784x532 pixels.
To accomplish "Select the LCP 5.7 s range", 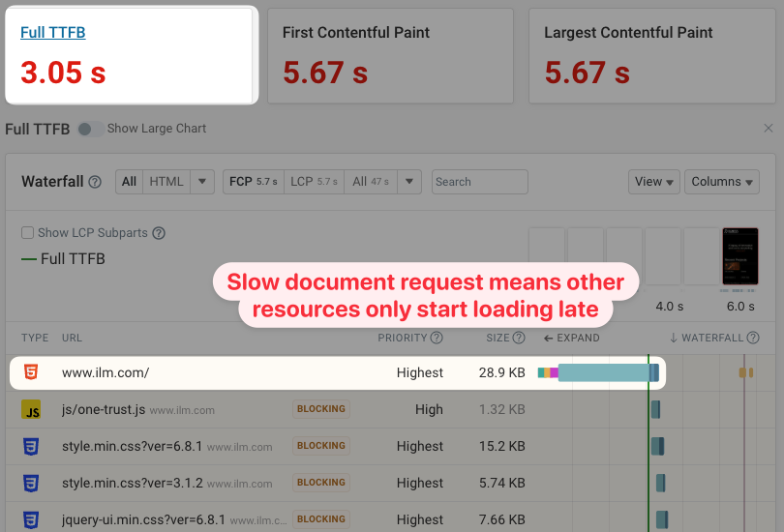I will tap(314, 182).
